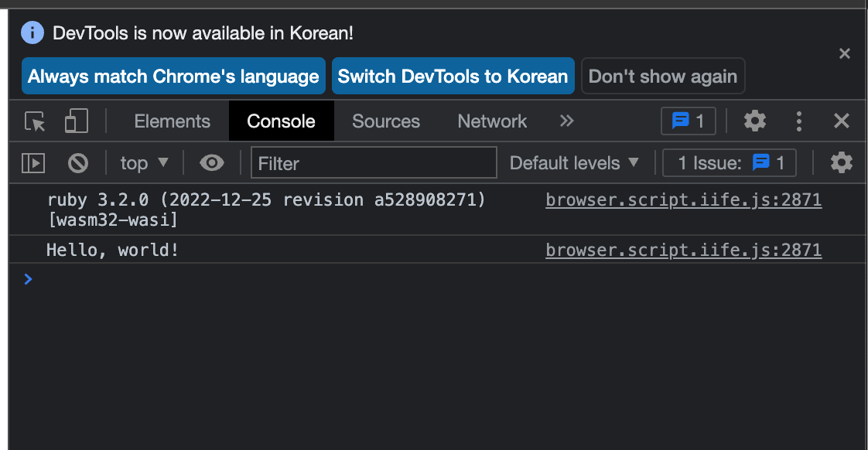Click Switch DevTools to Korean button
868x450 pixels.
(453, 76)
